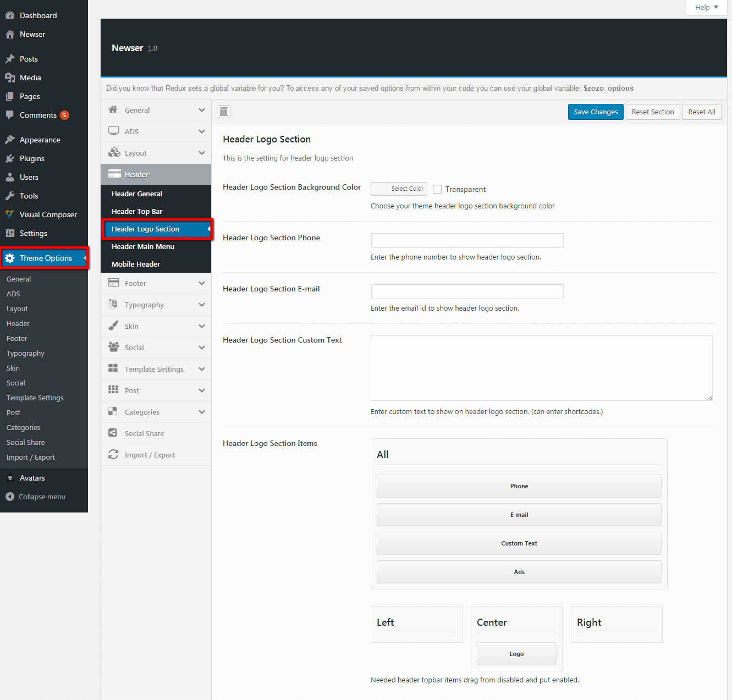Select Header Top Bar submenu item
The image size is (732, 700).
137,211
